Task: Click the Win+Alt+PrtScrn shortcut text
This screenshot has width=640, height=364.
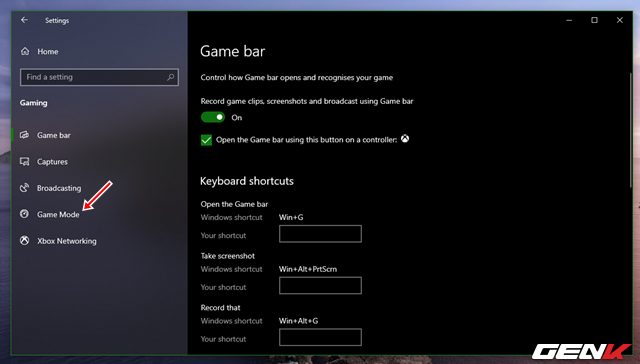Action: 308,269
